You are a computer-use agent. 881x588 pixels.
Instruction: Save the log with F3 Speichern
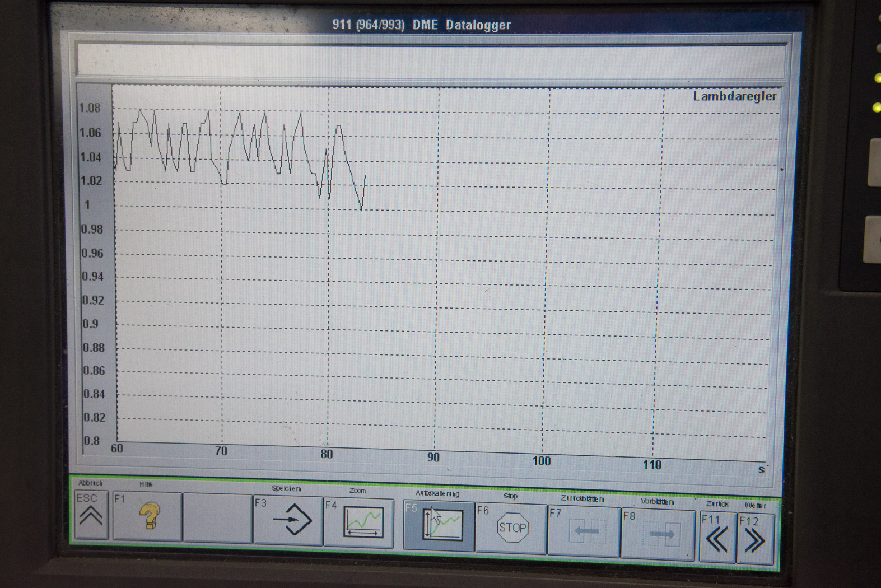[288, 520]
